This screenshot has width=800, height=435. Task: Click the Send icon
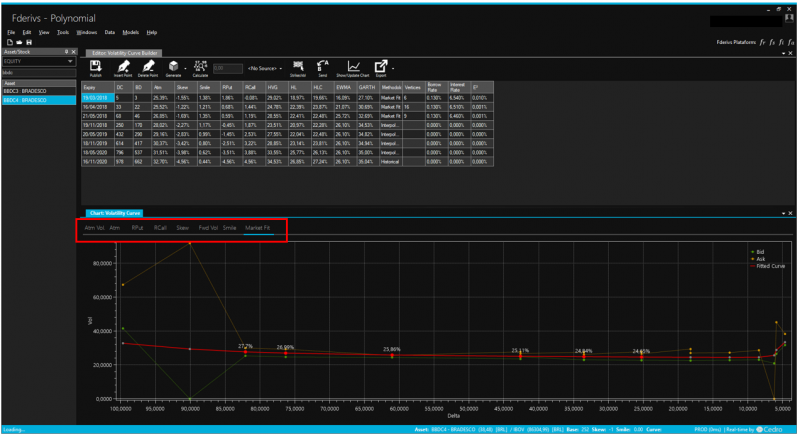pos(323,66)
